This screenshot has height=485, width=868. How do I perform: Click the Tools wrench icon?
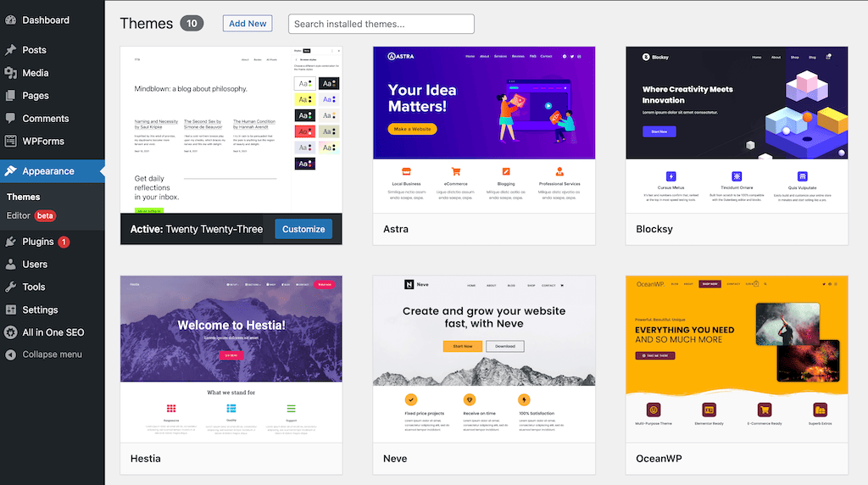(x=10, y=287)
